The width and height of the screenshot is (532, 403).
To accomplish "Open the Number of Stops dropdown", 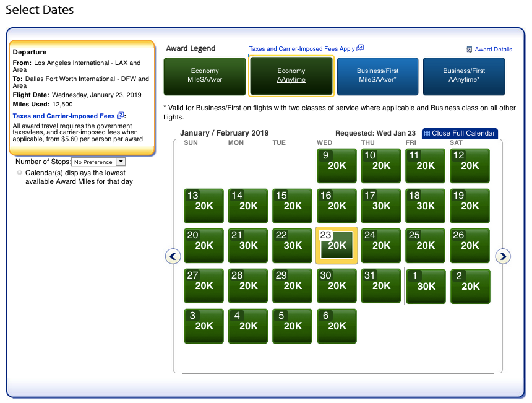I will pyautogui.click(x=99, y=162).
